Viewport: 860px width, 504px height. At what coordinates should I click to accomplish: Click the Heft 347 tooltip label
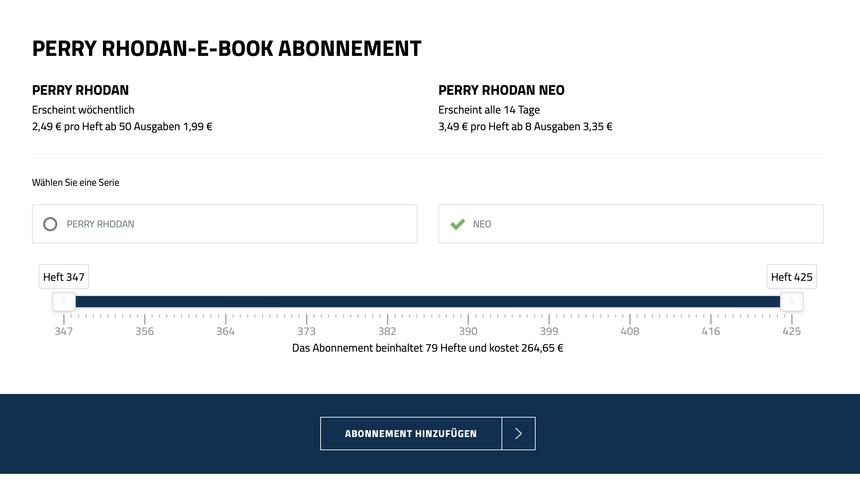(x=64, y=277)
